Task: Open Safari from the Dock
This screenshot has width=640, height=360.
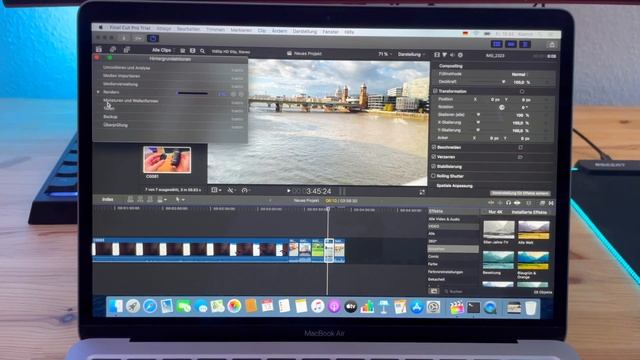Action: pos(150,307)
